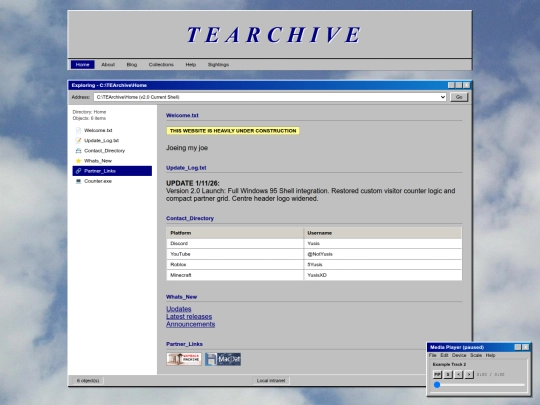Select Welcome.txt file icon in sidebar
Image resolution: width=540 pixels, height=405 pixels.
point(78,130)
